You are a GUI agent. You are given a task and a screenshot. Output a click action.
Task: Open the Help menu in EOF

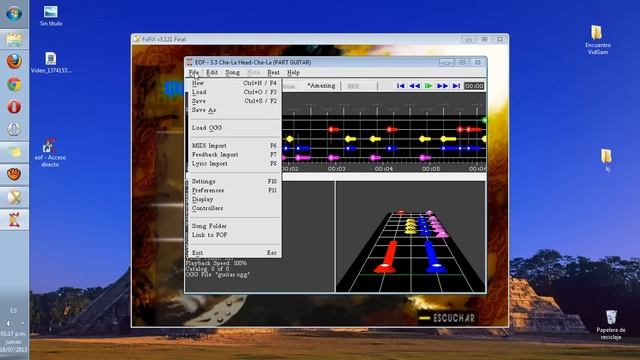[293, 73]
